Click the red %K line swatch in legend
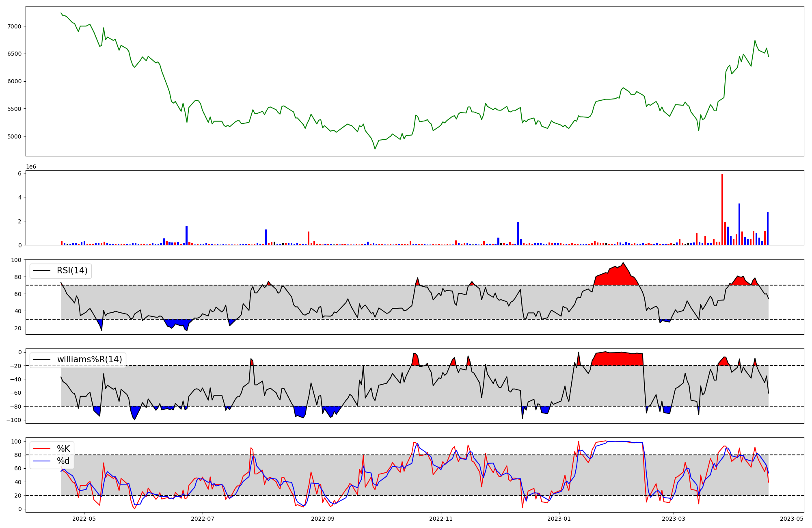Image resolution: width=812 pixels, height=528 pixels. [x=41, y=449]
